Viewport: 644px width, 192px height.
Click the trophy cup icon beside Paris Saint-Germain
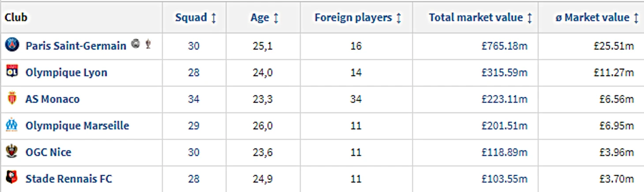(148, 44)
